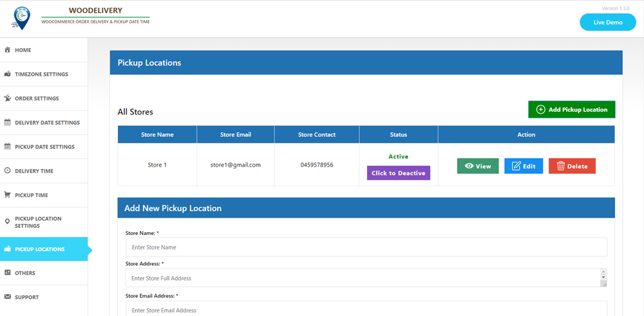
Task: Click the Order Settings icon in sidebar
Action: (8, 98)
